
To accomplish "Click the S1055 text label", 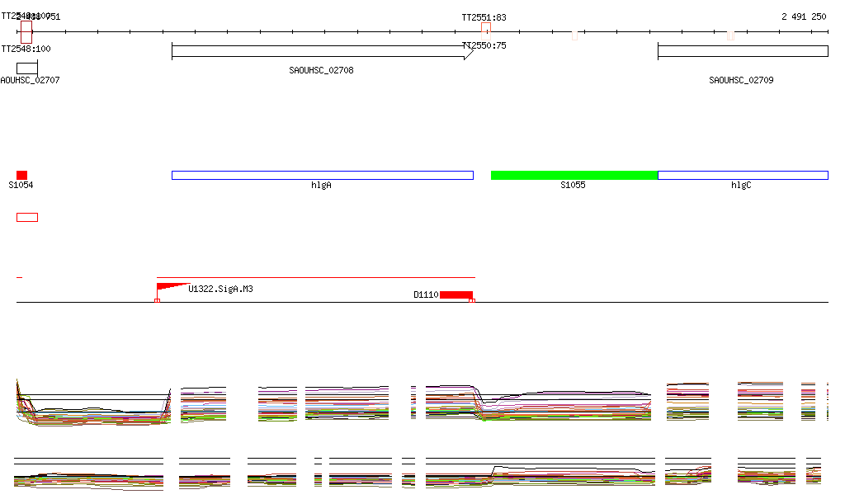I will tap(573, 186).
